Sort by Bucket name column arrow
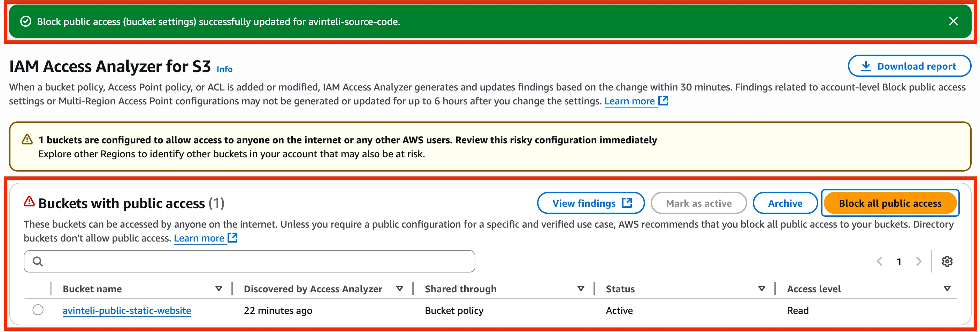Viewport: 980px width, 332px height. 219,289
